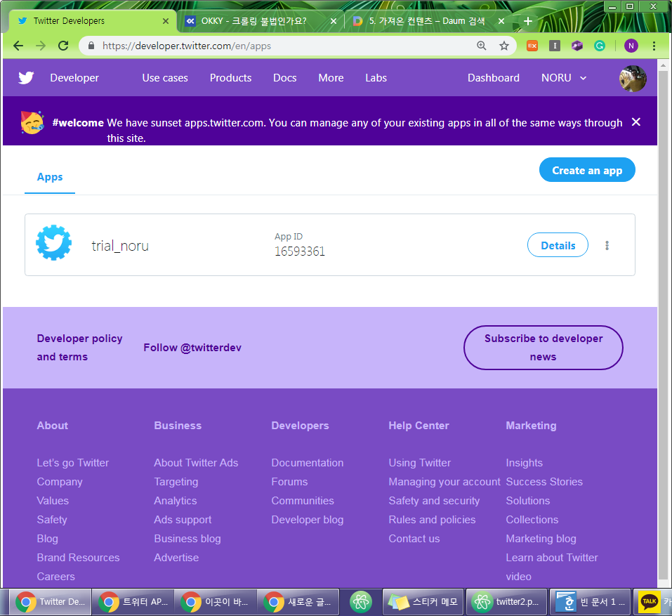Open Products menu
This screenshot has height=616, width=672.
pos(230,78)
